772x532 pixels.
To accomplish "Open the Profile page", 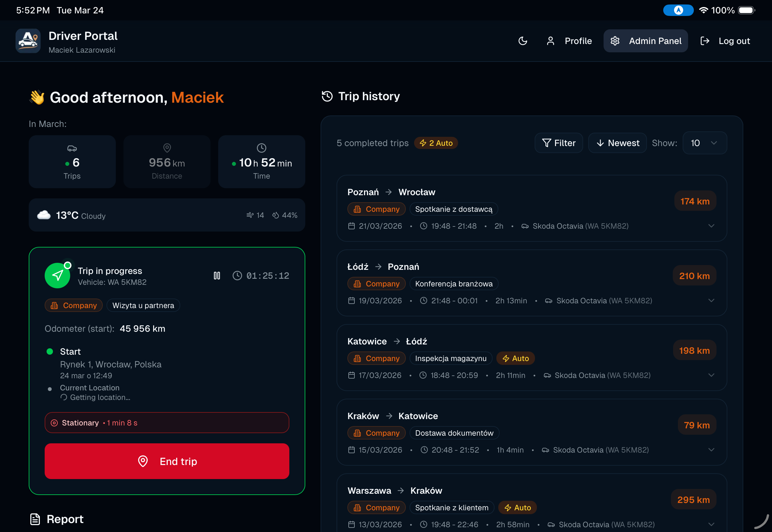I will coord(578,41).
